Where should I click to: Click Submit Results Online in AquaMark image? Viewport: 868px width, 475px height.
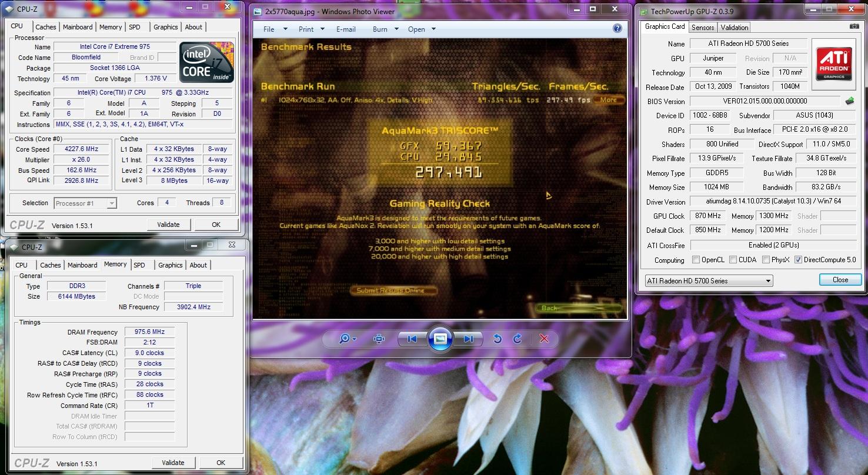[395, 290]
